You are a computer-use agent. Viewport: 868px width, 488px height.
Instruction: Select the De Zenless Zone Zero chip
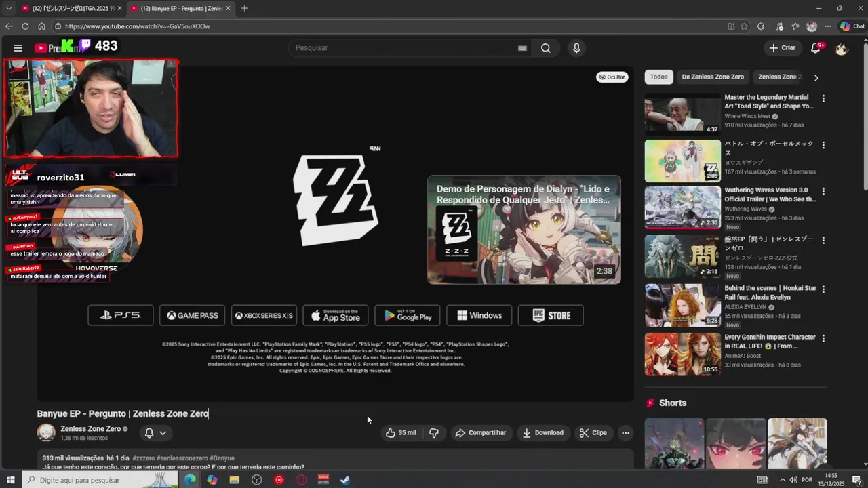coord(713,77)
